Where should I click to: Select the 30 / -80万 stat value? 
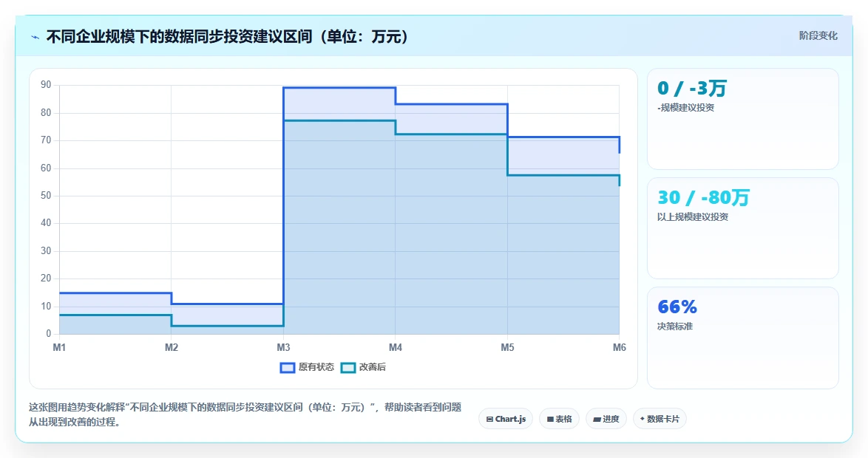coord(703,197)
